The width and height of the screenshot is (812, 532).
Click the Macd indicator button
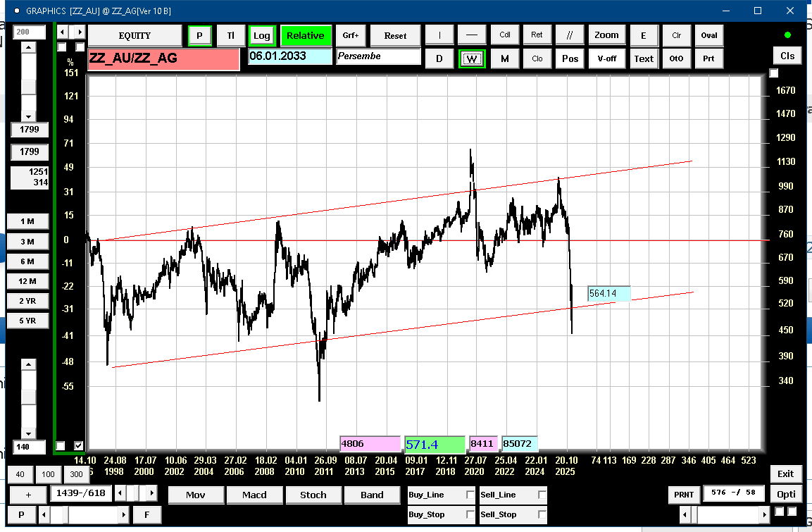pyautogui.click(x=254, y=495)
